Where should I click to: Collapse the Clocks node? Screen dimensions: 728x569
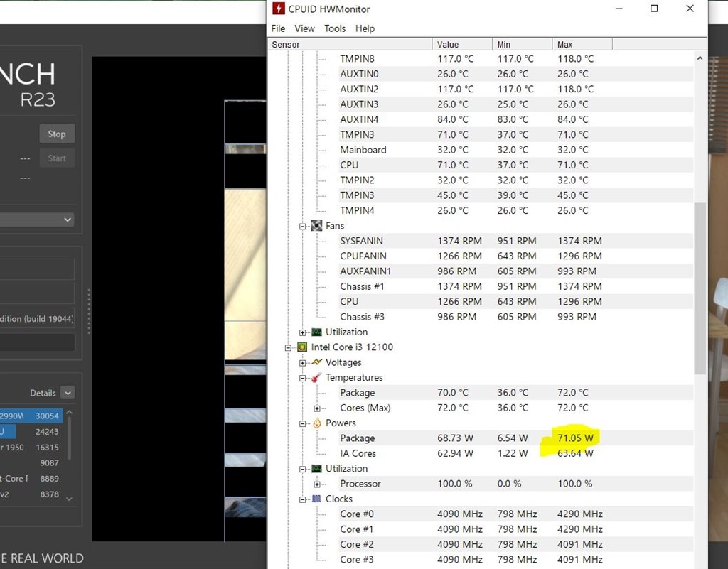(303, 500)
